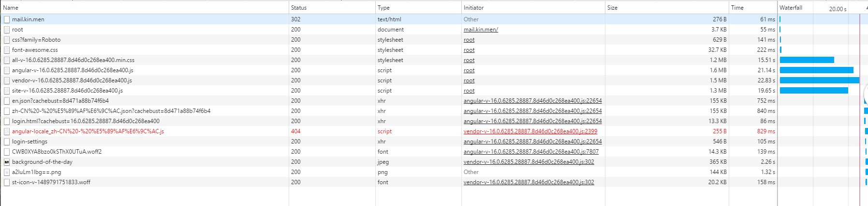Open the vendor js:2399 initiator link
The image size is (868, 206).
point(530,131)
